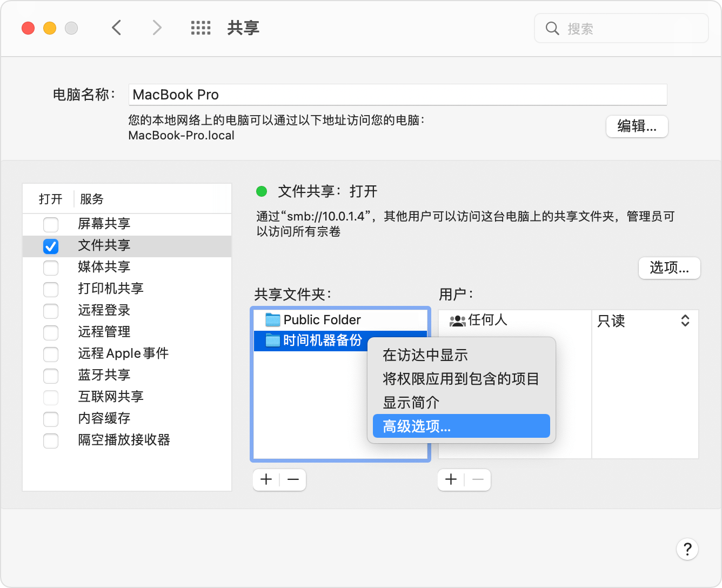Click the magnifying glass search icon
722x588 pixels.
[x=552, y=29]
